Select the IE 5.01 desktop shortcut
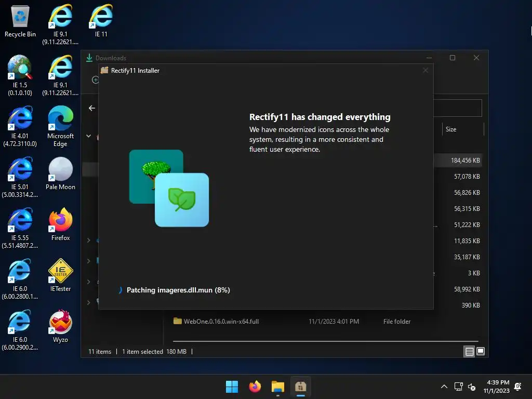532x399 pixels. tap(20, 177)
